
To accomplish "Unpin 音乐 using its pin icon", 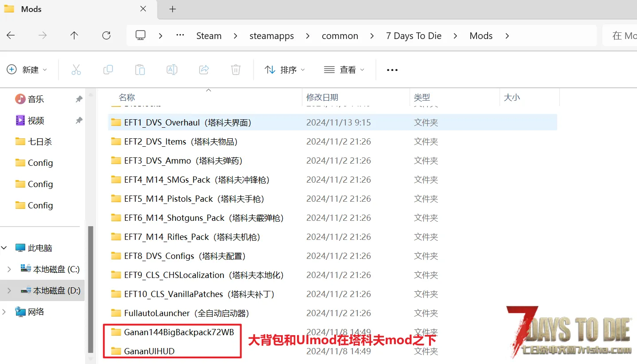I will pos(79,99).
